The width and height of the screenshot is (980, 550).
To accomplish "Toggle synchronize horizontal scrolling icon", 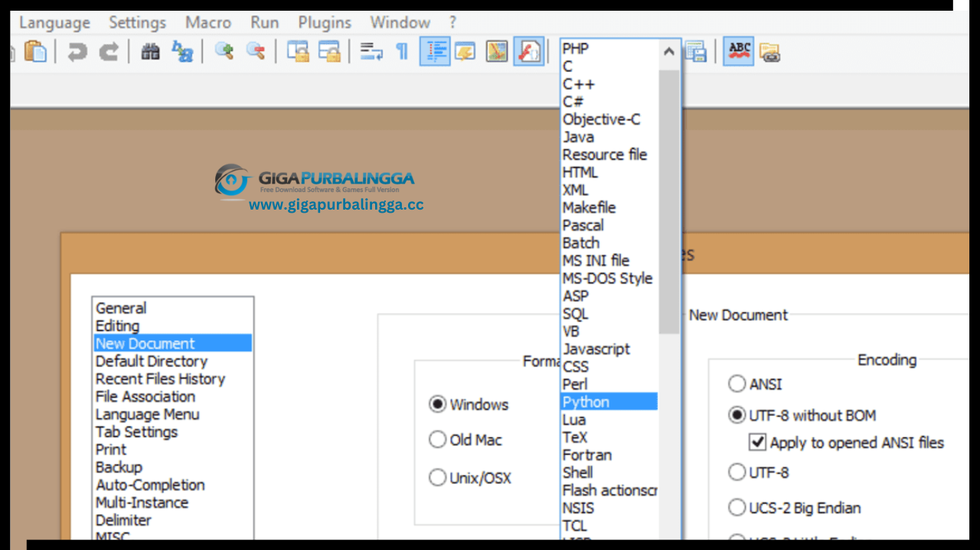I will pos(329,52).
